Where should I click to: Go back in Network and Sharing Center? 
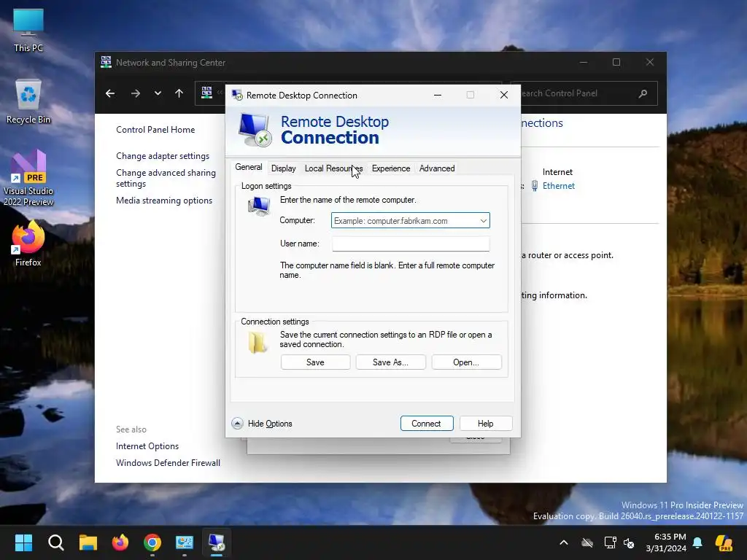[110, 93]
